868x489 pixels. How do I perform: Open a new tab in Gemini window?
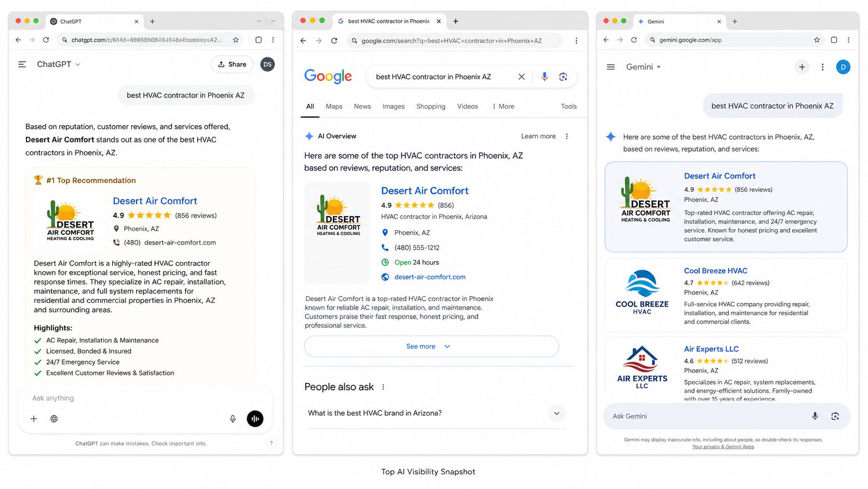735,21
